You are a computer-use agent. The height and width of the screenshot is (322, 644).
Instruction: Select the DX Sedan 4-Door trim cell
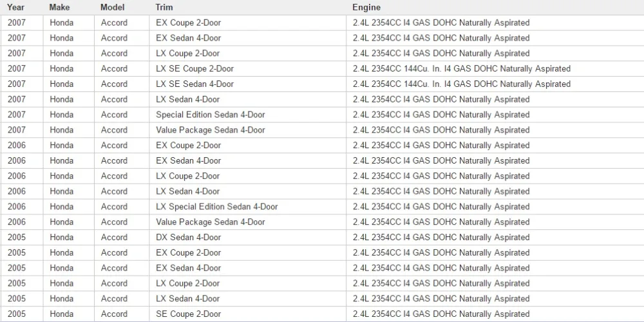pos(248,238)
